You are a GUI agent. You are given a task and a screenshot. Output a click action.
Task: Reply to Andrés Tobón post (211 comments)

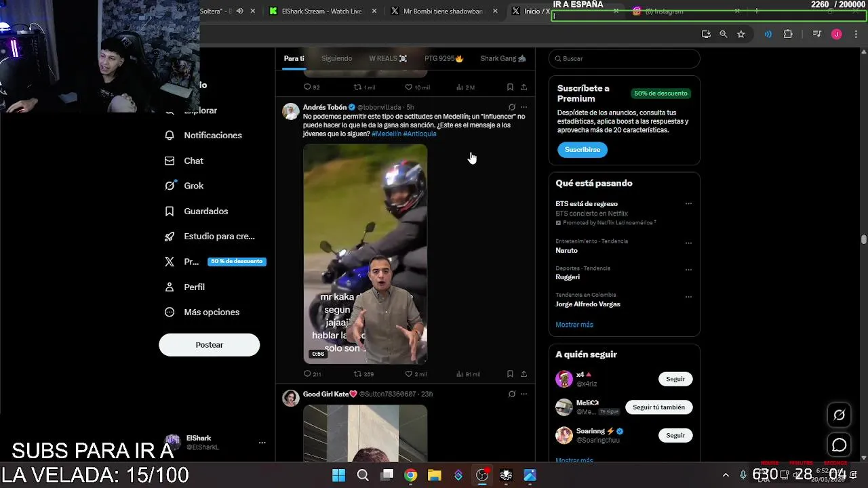312,374
